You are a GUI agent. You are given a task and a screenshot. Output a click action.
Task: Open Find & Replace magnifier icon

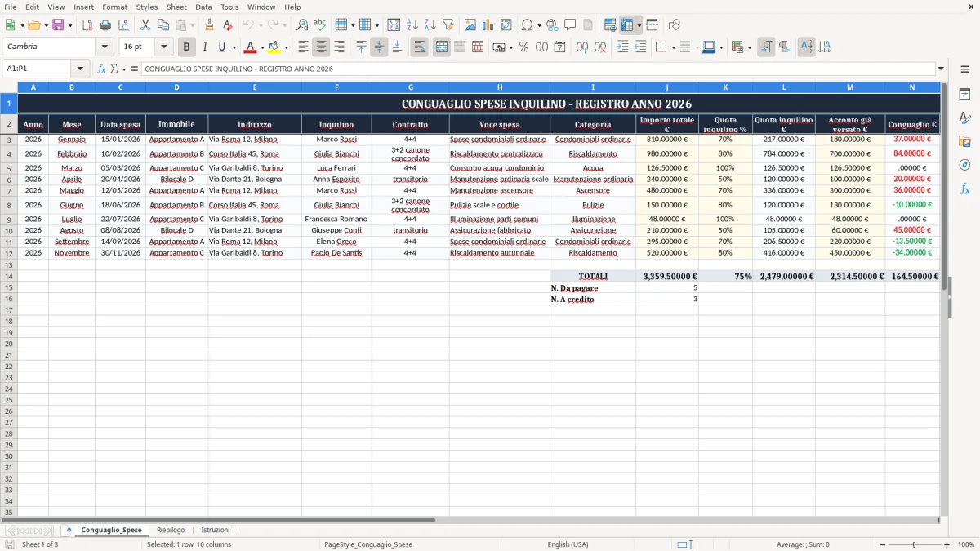(x=302, y=25)
